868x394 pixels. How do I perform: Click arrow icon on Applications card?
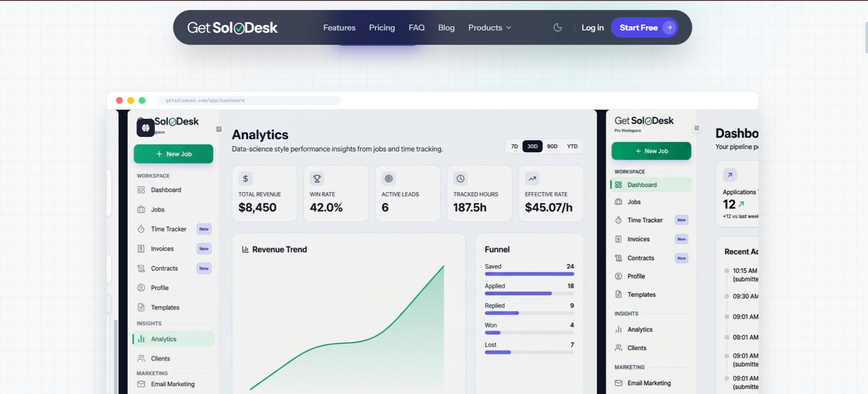(x=730, y=175)
